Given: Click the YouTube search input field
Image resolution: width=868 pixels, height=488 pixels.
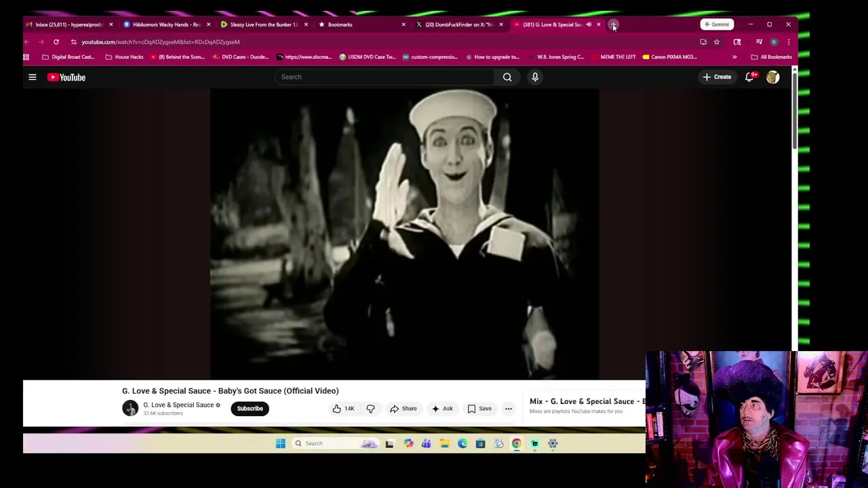Looking at the screenshot, I should pos(385,77).
